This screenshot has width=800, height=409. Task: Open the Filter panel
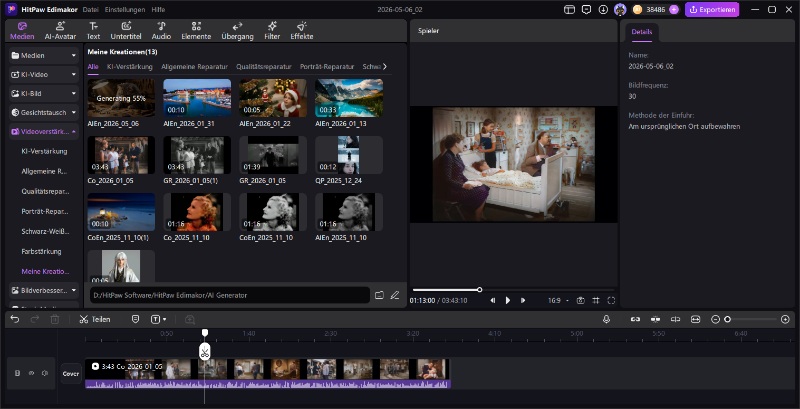(272, 31)
